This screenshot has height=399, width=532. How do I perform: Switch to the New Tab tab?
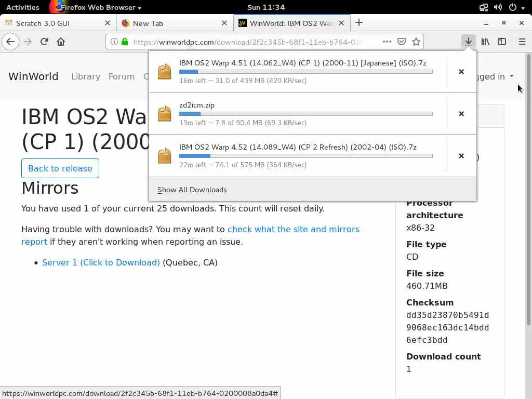tap(175, 23)
